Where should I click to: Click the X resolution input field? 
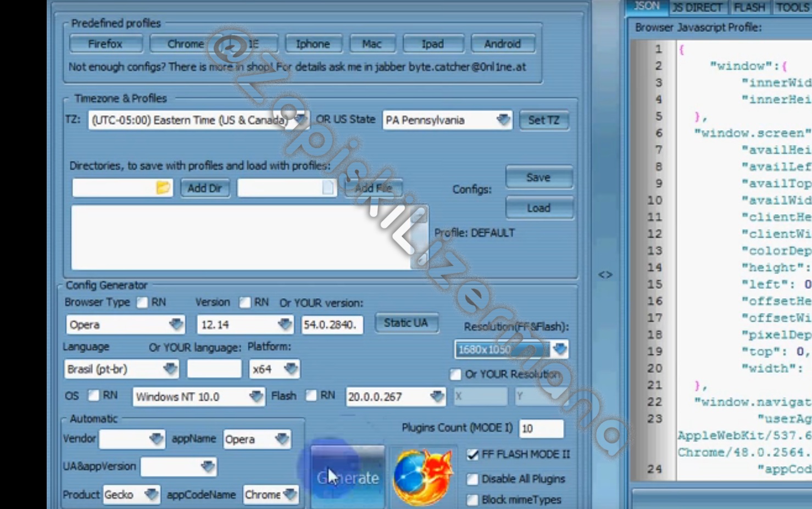[x=481, y=396]
